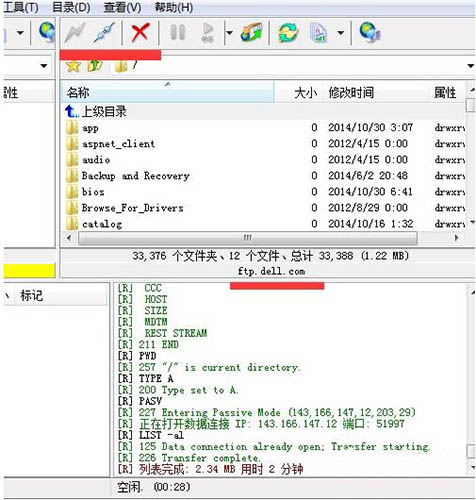The image size is (476, 500).
Task: Click the connect lightning-bolt icon
Action: pyautogui.click(x=75, y=33)
